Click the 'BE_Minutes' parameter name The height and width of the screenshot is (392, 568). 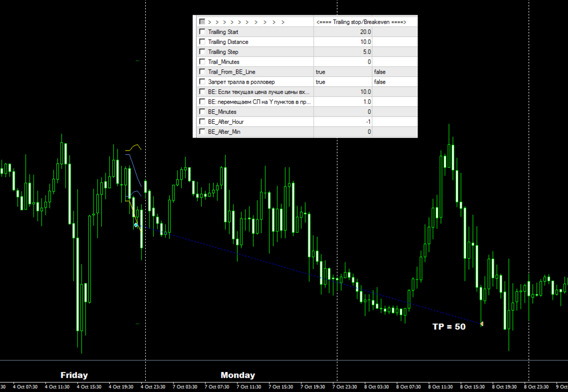click(x=222, y=112)
